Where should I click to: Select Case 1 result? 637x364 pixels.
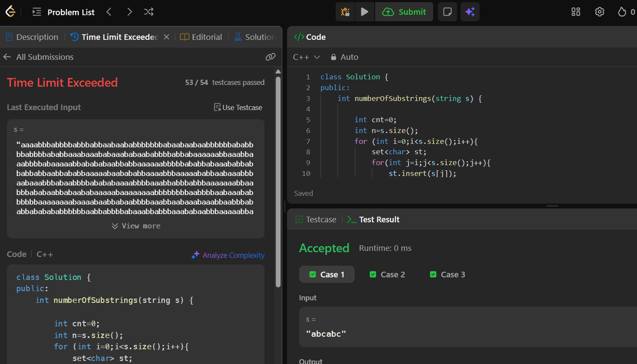click(x=327, y=274)
